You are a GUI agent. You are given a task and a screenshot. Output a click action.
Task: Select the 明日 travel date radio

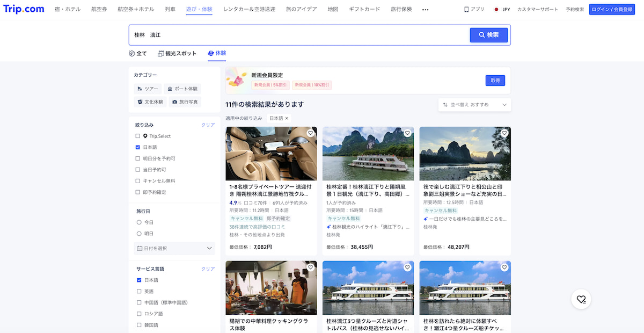[x=139, y=234]
